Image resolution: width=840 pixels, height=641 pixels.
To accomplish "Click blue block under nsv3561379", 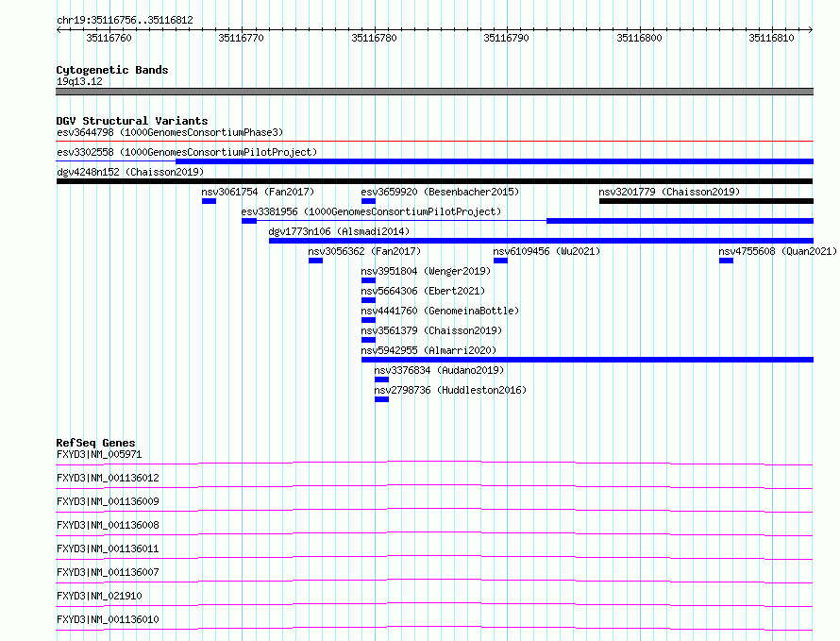I will tap(368, 340).
